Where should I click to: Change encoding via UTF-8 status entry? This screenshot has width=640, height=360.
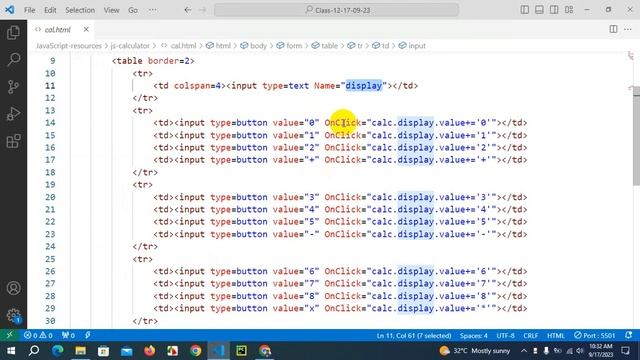coord(506,336)
